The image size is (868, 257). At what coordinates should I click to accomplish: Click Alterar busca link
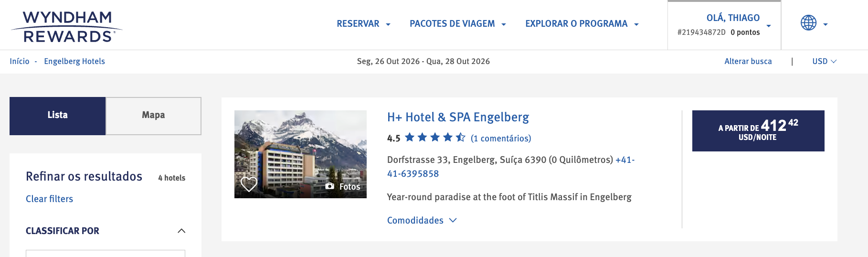point(748,61)
